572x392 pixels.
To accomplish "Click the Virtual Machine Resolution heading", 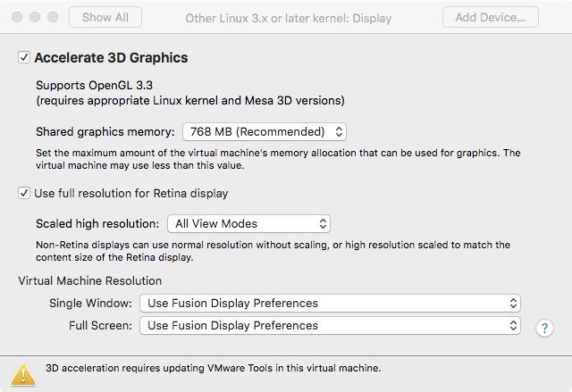I will (x=90, y=280).
